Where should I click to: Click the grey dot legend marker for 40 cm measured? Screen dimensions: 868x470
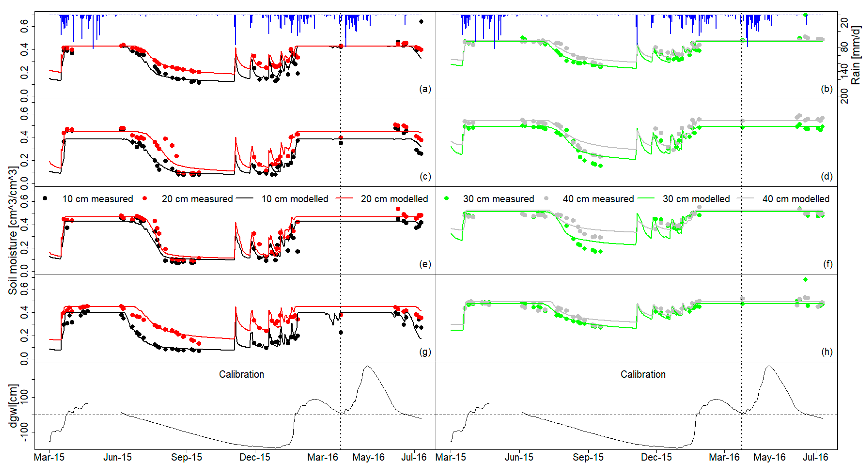coord(546,198)
